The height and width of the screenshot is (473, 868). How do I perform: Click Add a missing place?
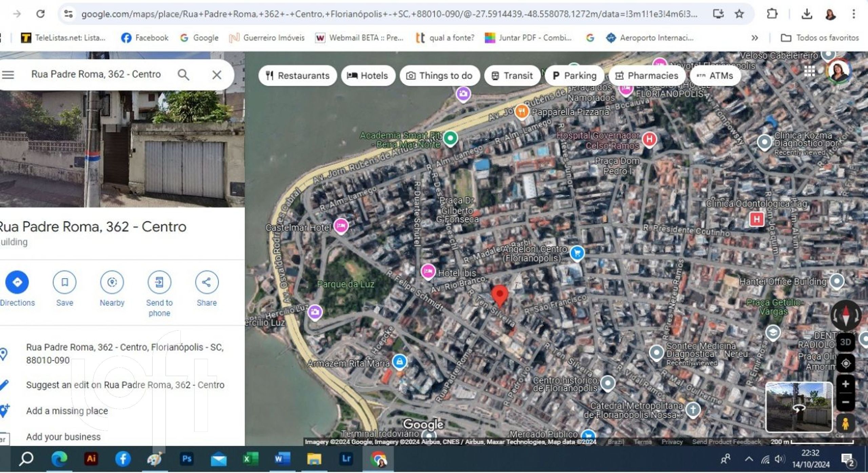click(67, 411)
